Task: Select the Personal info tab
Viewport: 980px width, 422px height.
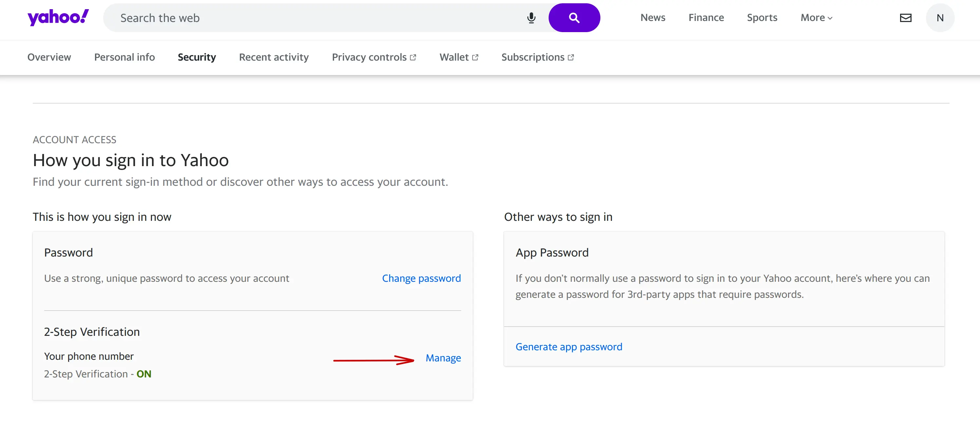Action: [124, 57]
